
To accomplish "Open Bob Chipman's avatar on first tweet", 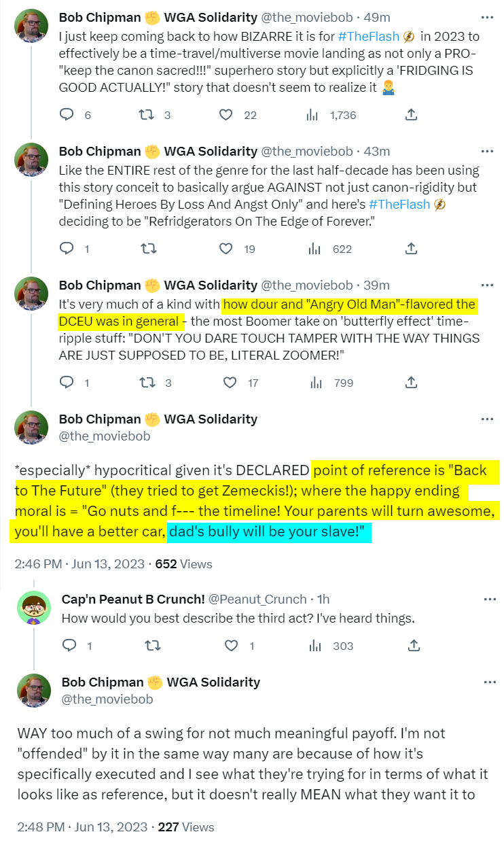I will 31,27.
